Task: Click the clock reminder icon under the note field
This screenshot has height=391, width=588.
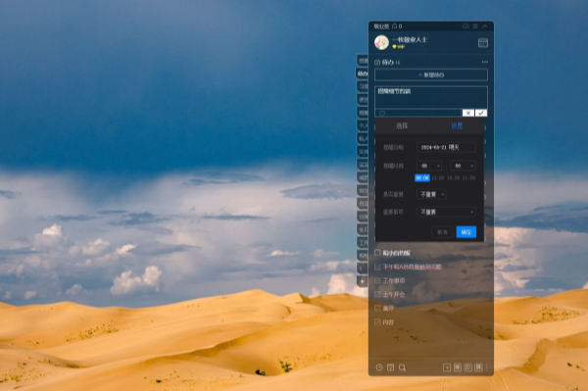Action: [382, 113]
